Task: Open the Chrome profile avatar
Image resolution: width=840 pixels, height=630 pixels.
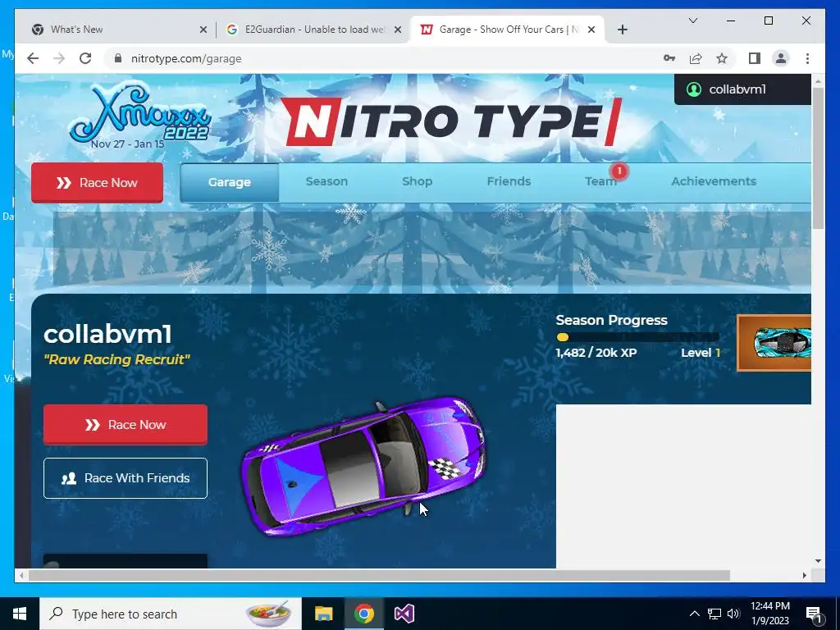Action: [x=781, y=58]
